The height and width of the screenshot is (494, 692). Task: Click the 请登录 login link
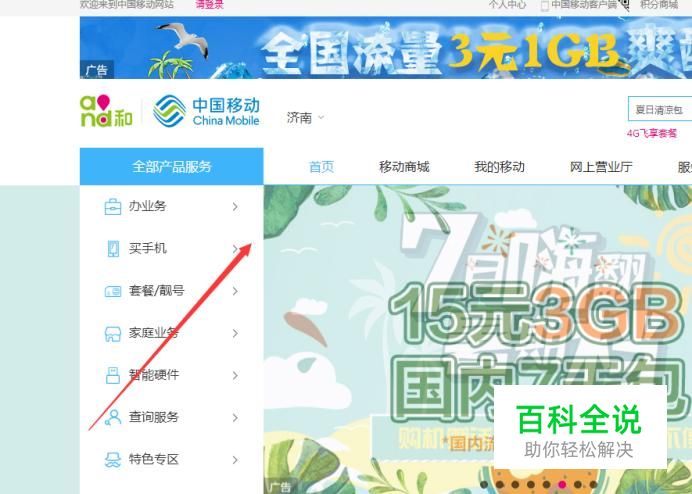point(209,5)
